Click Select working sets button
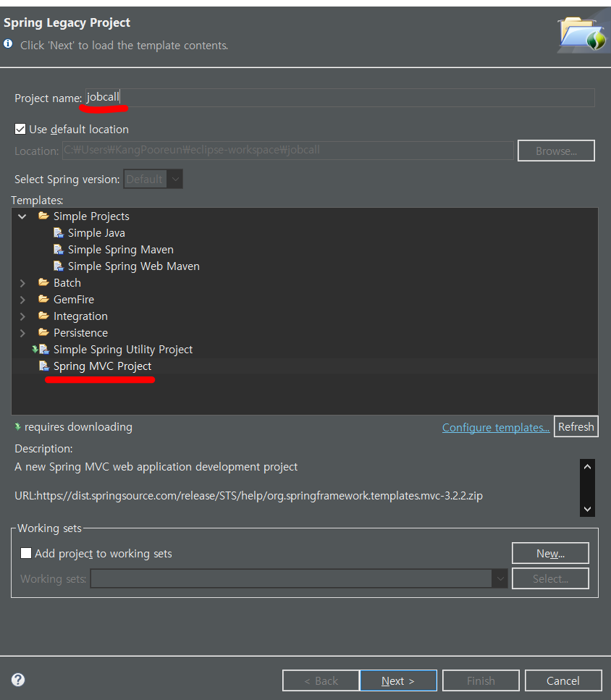The image size is (611, 700). point(550,578)
